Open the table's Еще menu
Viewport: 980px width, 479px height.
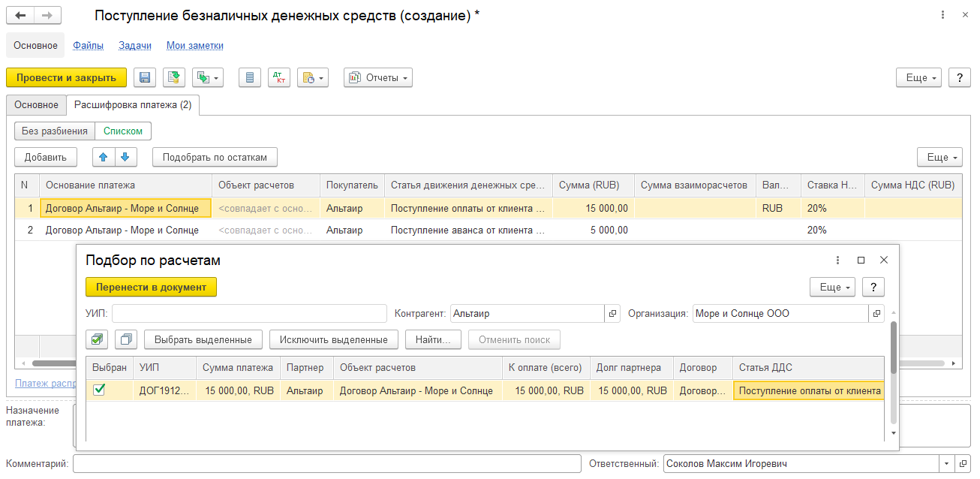pos(940,157)
